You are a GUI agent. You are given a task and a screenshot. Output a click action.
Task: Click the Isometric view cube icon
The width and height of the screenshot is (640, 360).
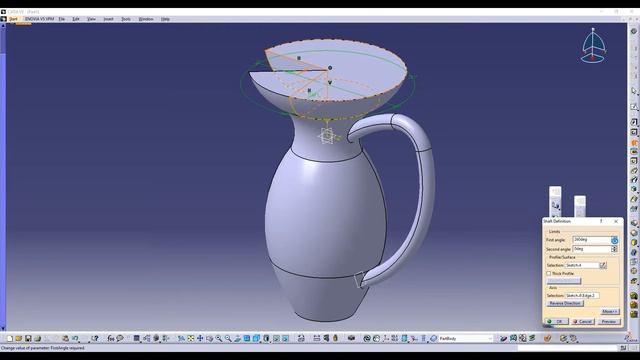tap(256, 338)
